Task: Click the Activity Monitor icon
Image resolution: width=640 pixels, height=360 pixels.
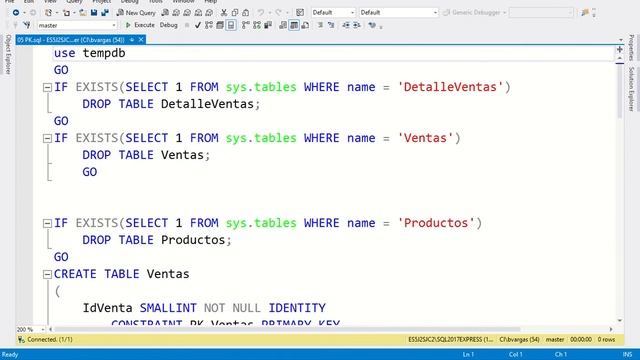Action: point(300,13)
